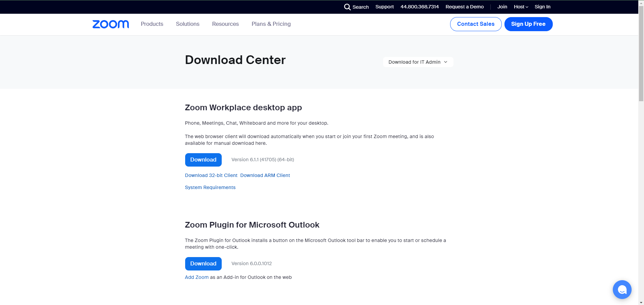Click the Support link
Viewport: 644px width, 305px height.
point(384,7)
